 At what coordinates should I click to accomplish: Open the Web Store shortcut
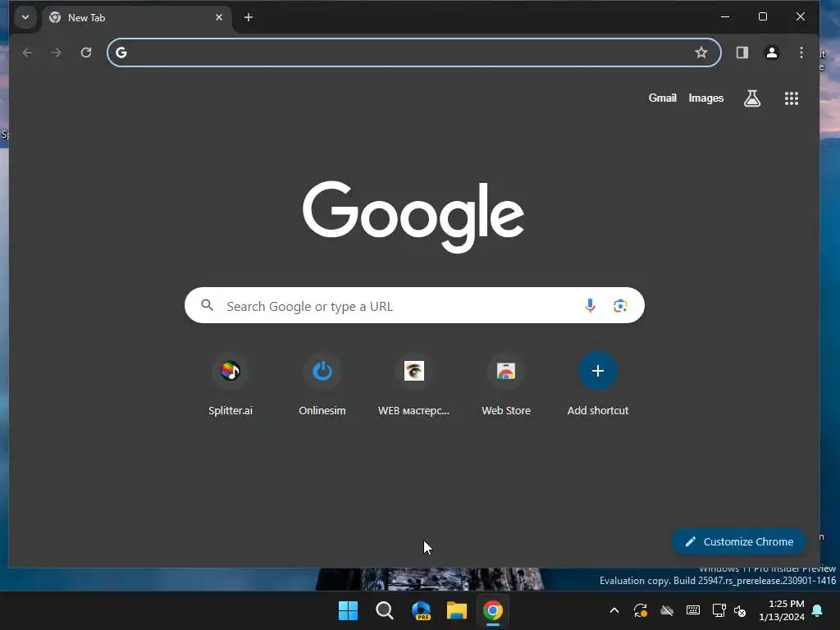pos(505,385)
